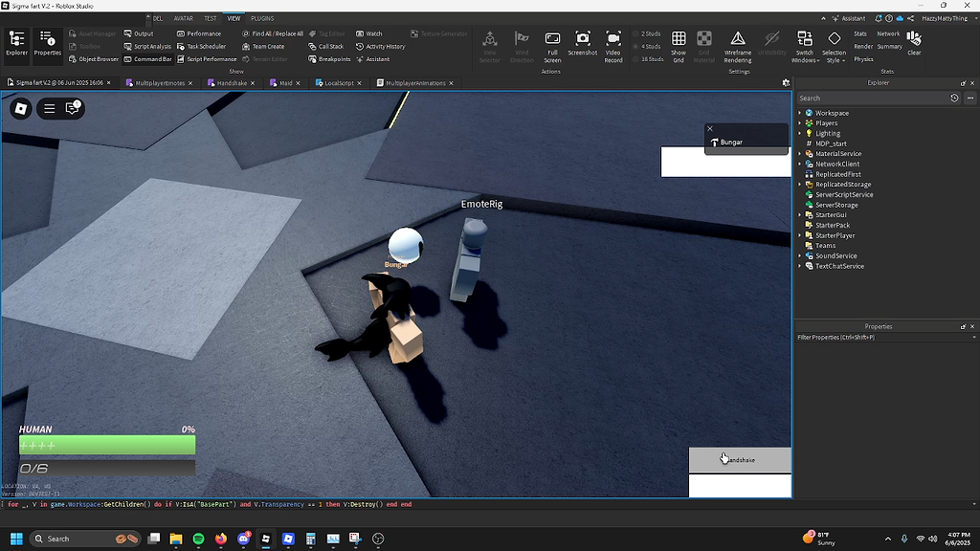Open the LocalScript tab
This screenshot has height=551, width=980.
[x=339, y=83]
